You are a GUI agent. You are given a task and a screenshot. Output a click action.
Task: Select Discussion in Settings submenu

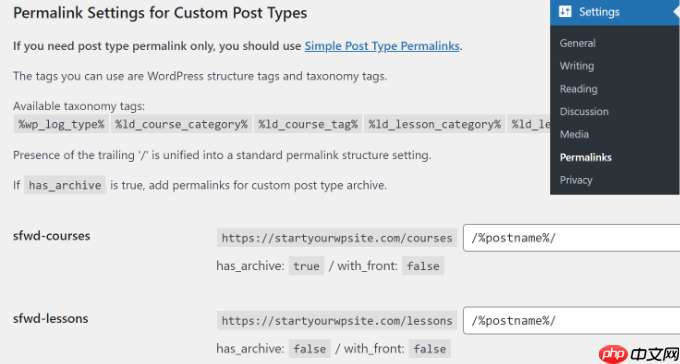click(584, 111)
